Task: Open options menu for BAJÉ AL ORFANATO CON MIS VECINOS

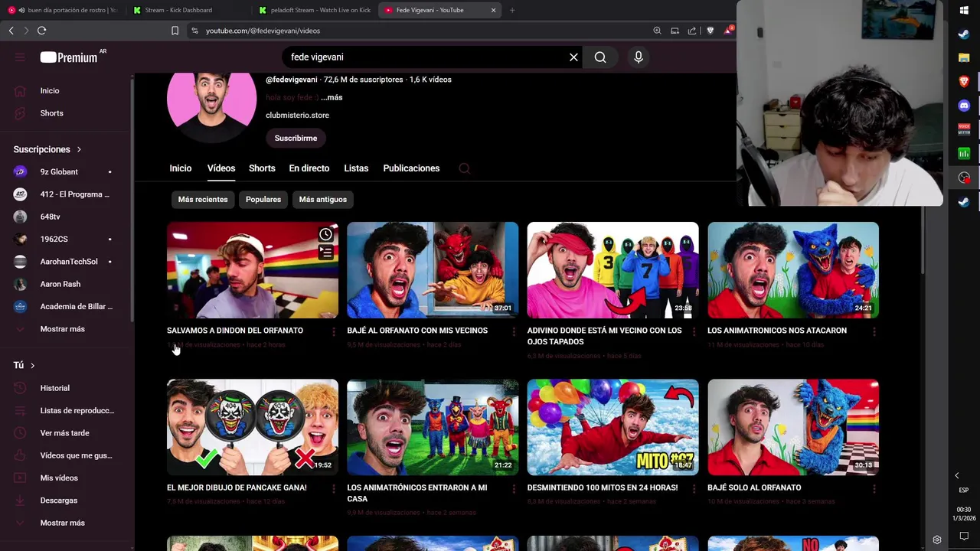Action: tap(514, 331)
